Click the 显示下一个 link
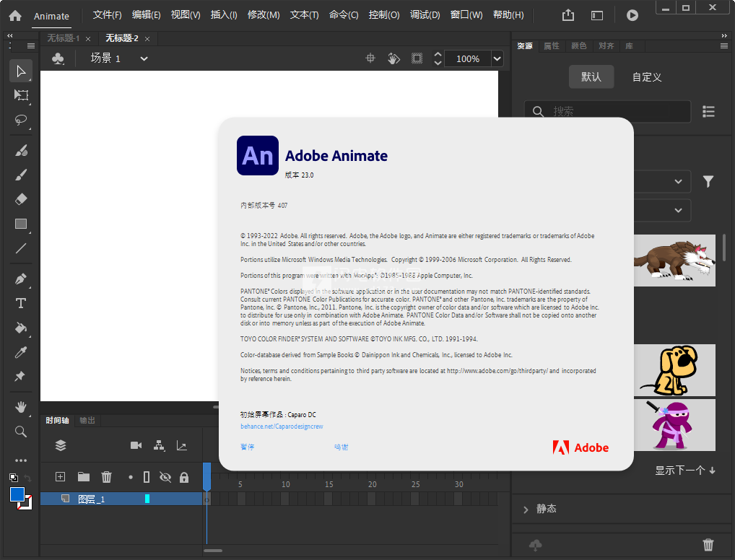This screenshot has width=735, height=560. (x=685, y=471)
